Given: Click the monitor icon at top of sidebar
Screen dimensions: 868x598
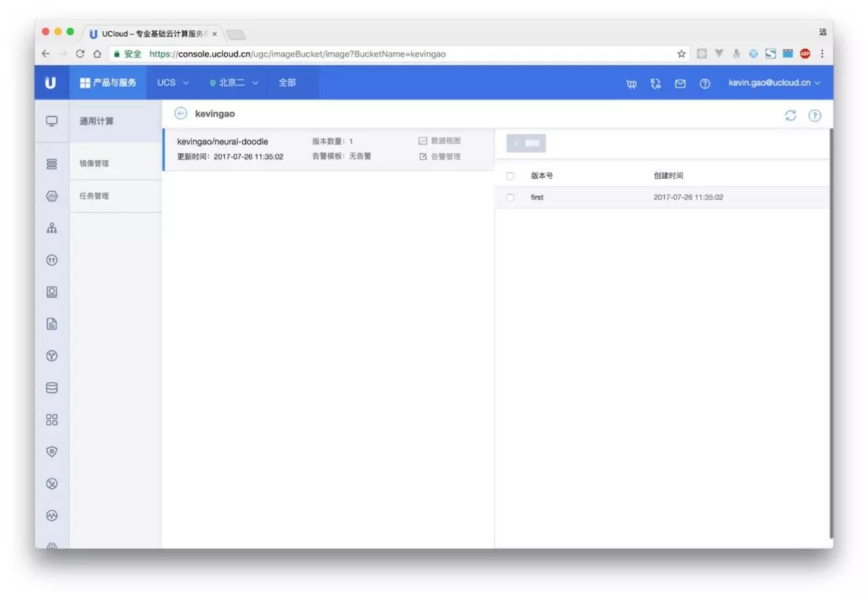Looking at the screenshot, I should 52,121.
